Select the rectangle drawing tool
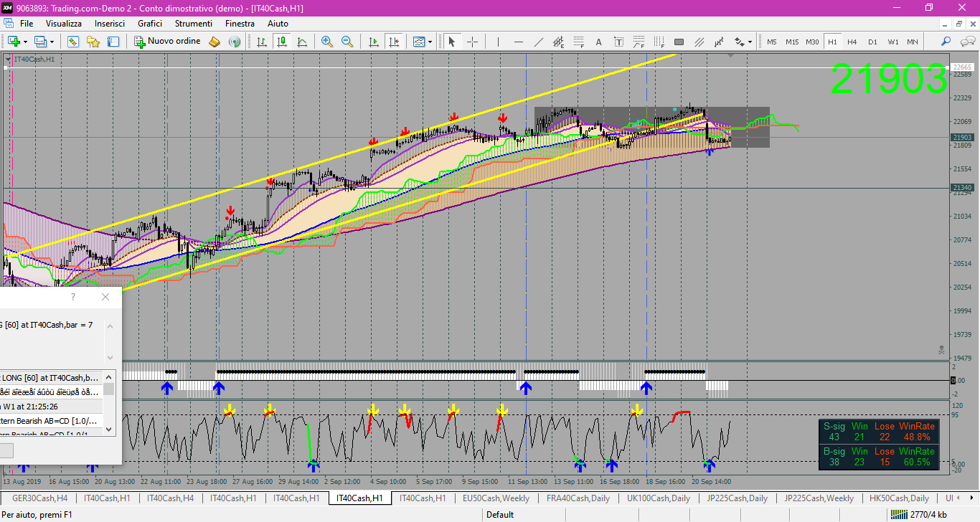Image resolution: width=980 pixels, height=522 pixels. (679, 42)
